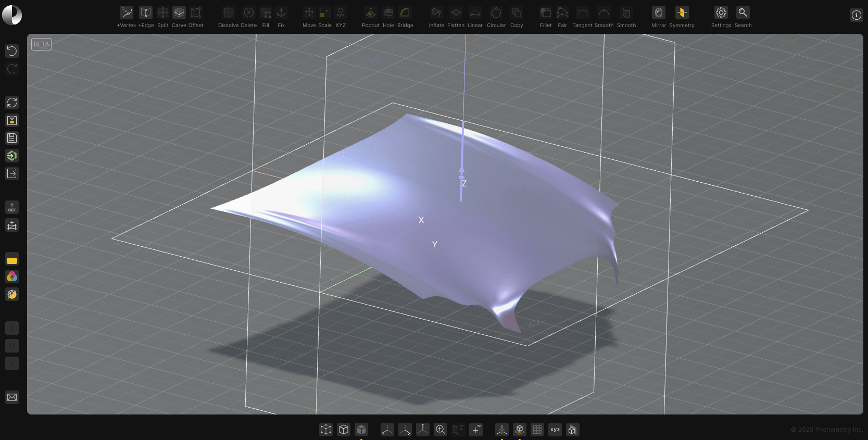Undo the last action

[12, 51]
